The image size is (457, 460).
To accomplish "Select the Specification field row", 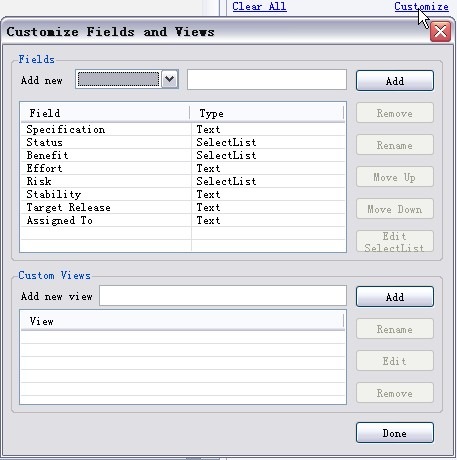I will pos(183,129).
